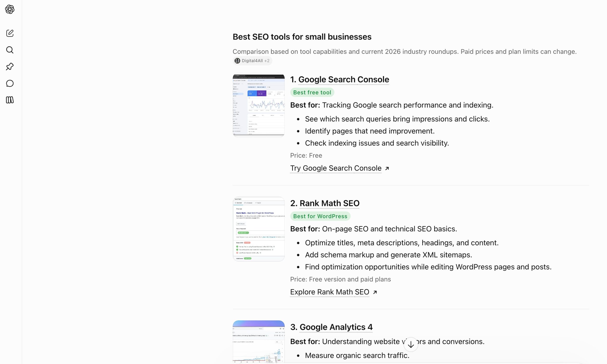Screen dimensions: 607x364
Task: Click the Rank Math SEO screenshot thumbnail
Action: tap(259, 229)
